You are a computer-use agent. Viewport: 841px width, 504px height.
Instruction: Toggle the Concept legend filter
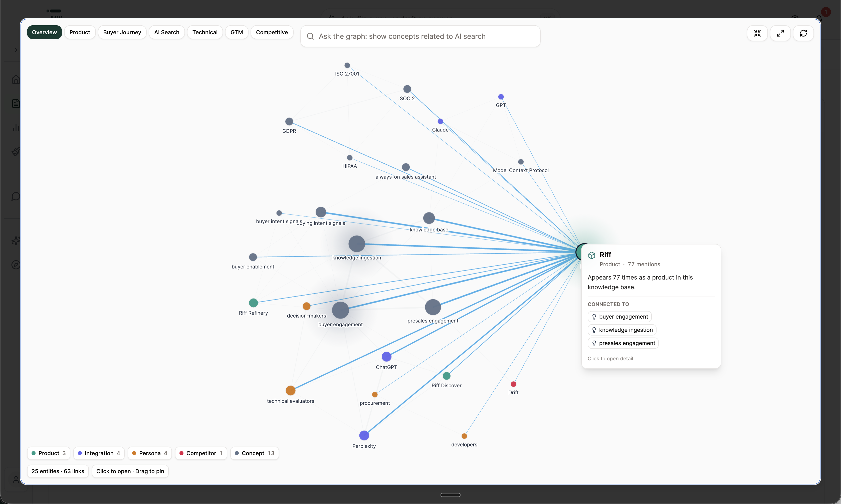(x=255, y=453)
